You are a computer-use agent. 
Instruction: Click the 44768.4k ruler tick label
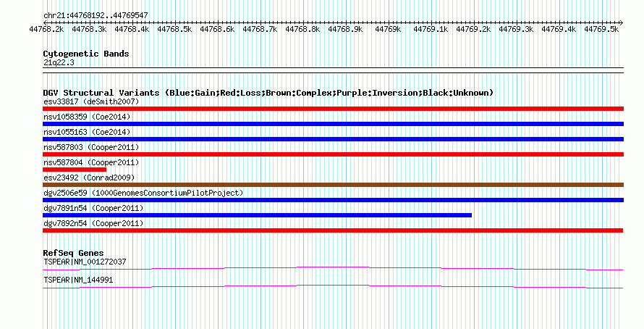click(x=132, y=29)
